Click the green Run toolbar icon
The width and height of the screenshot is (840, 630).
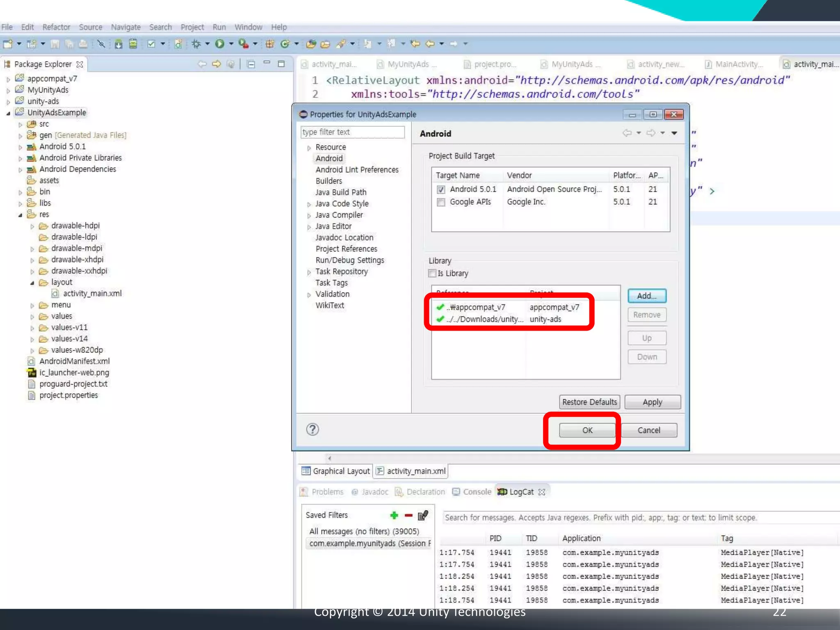(220, 43)
